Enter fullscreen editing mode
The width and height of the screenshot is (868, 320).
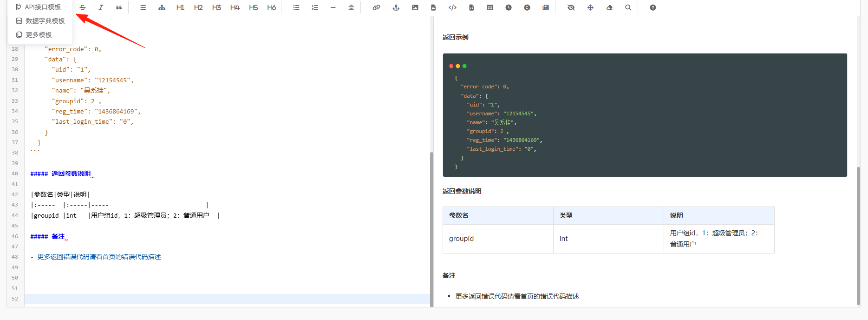click(590, 7)
